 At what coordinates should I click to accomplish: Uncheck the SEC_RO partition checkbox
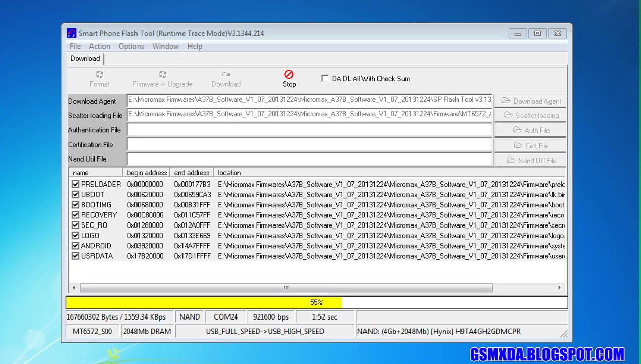coord(75,225)
